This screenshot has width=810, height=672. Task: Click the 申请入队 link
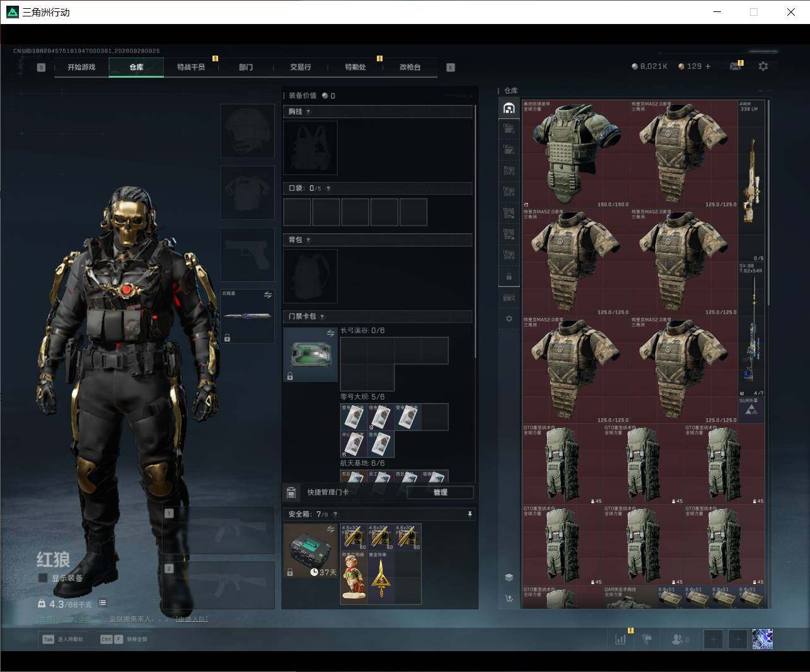[192, 619]
